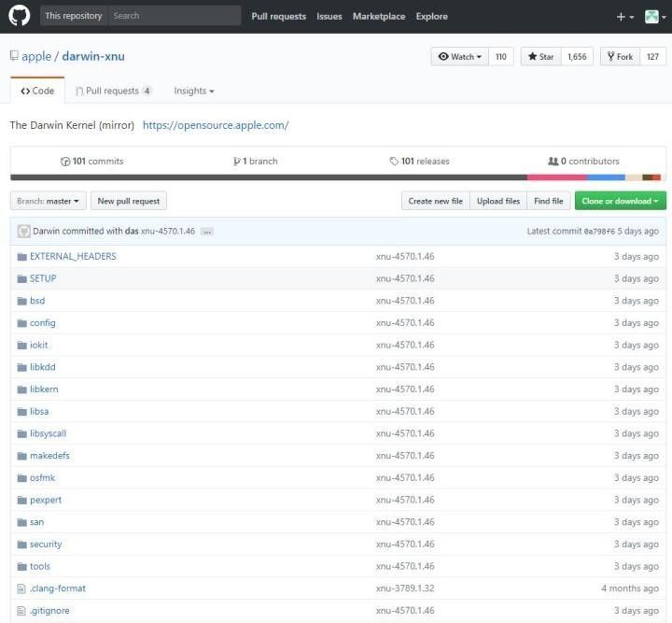672x623 pixels.
Task: Click the san folder icon
Action: (x=21, y=522)
